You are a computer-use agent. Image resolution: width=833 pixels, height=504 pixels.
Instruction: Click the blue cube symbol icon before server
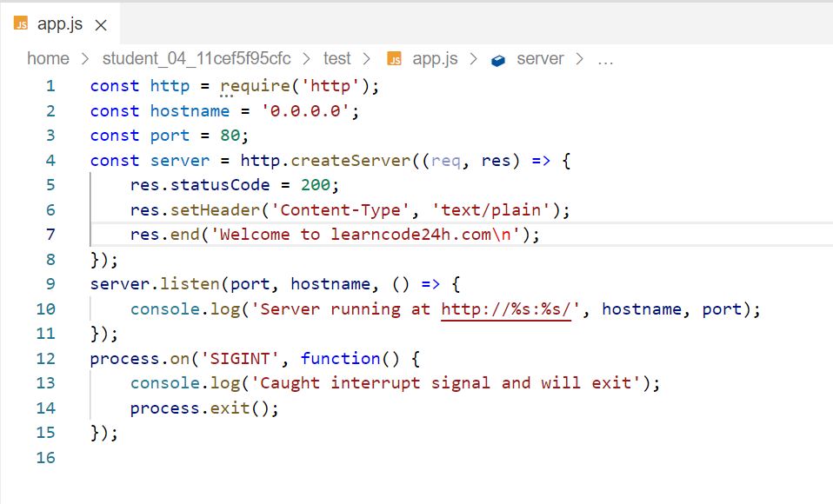tap(498, 61)
